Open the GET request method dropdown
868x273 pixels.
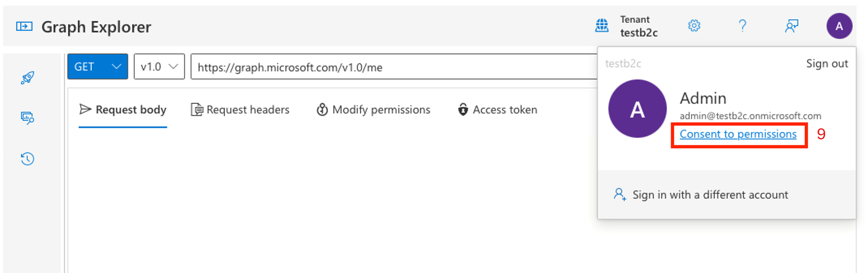click(x=97, y=66)
